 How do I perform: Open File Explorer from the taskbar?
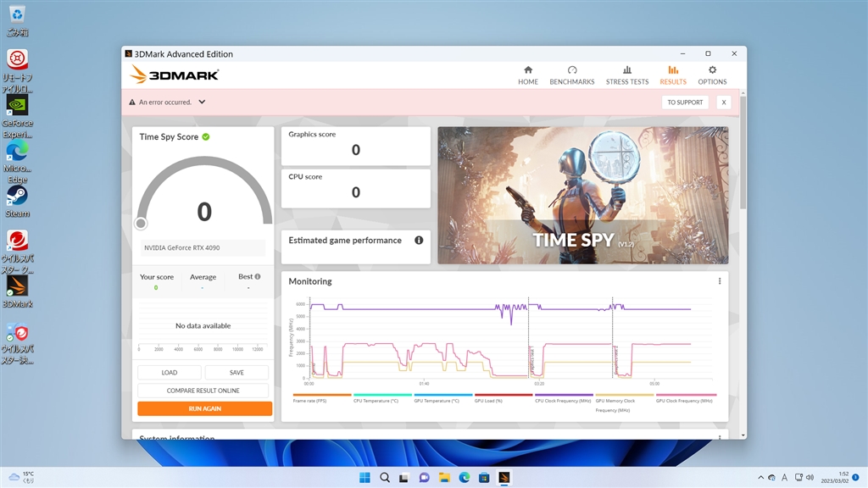444,478
